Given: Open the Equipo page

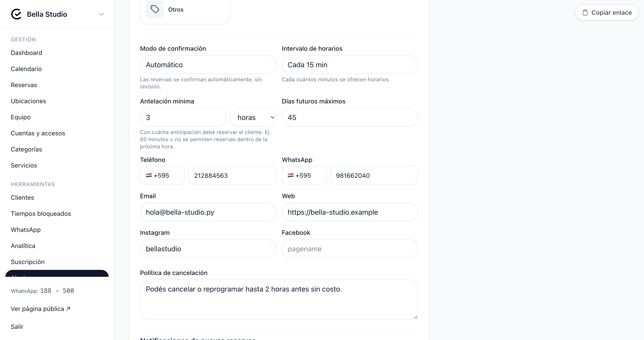Looking at the screenshot, I should click(x=21, y=117).
